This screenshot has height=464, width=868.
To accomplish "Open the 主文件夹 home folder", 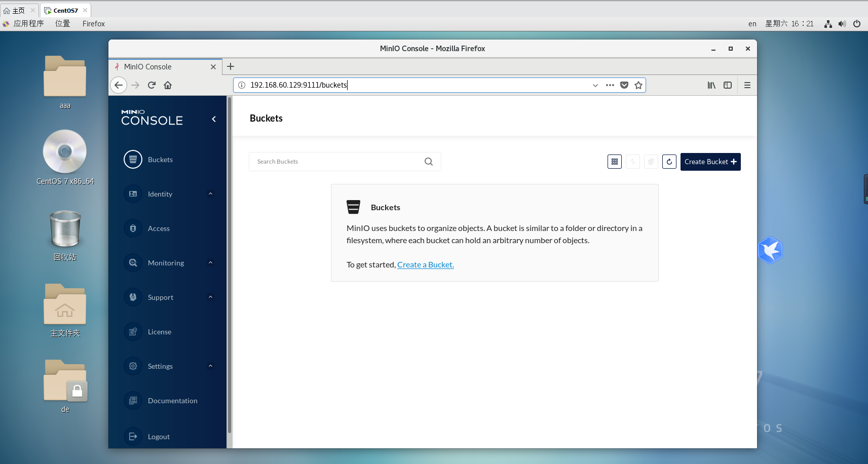I will pos(65,310).
